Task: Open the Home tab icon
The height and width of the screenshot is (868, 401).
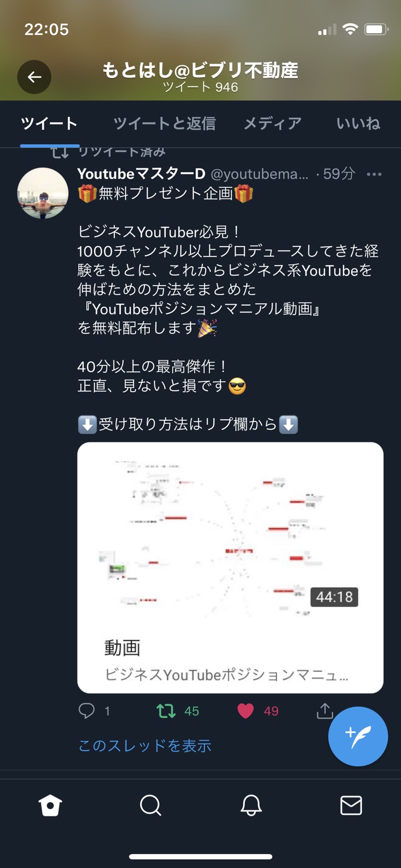Action: 50,805
